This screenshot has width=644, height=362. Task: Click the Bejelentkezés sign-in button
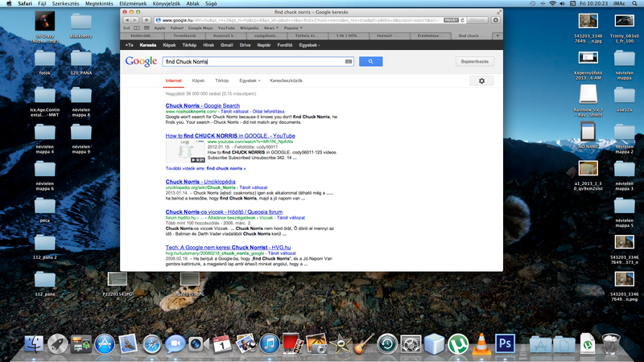[474, 62]
